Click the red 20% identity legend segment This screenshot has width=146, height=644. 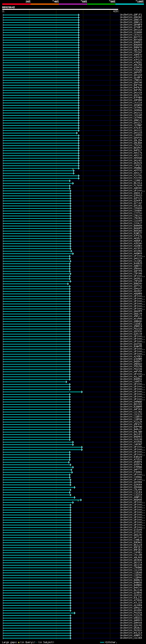(x=16, y=4)
